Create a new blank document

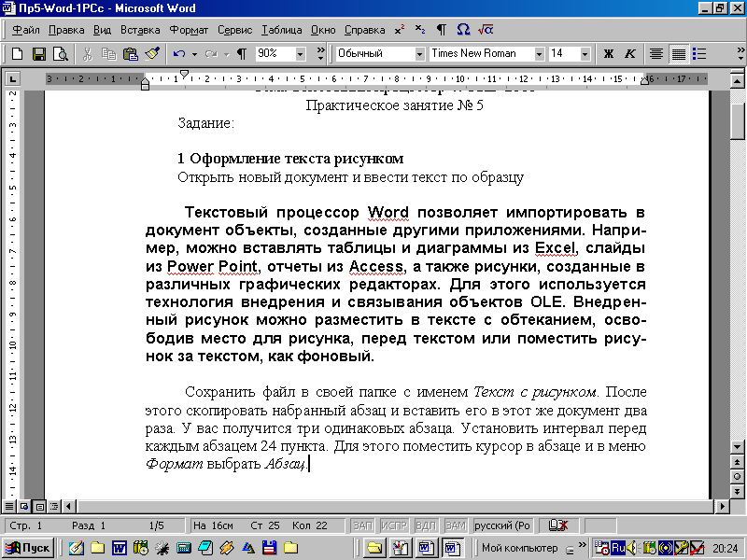[17, 54]
